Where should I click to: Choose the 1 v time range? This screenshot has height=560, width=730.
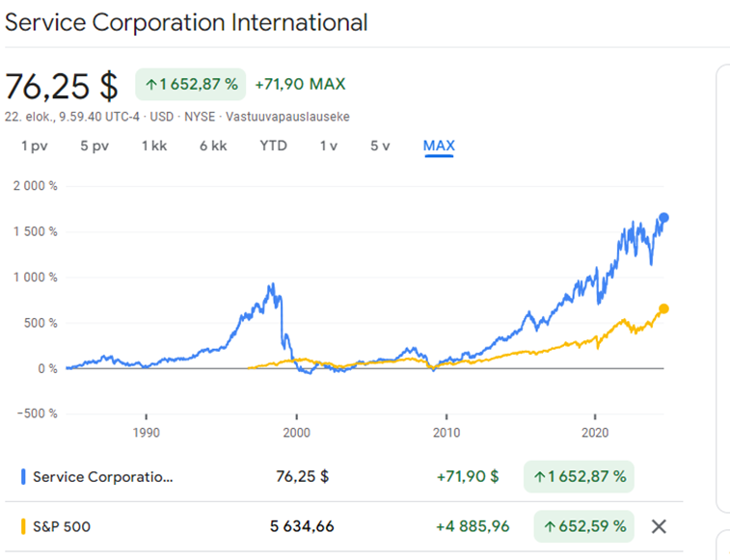pos(329,146)
